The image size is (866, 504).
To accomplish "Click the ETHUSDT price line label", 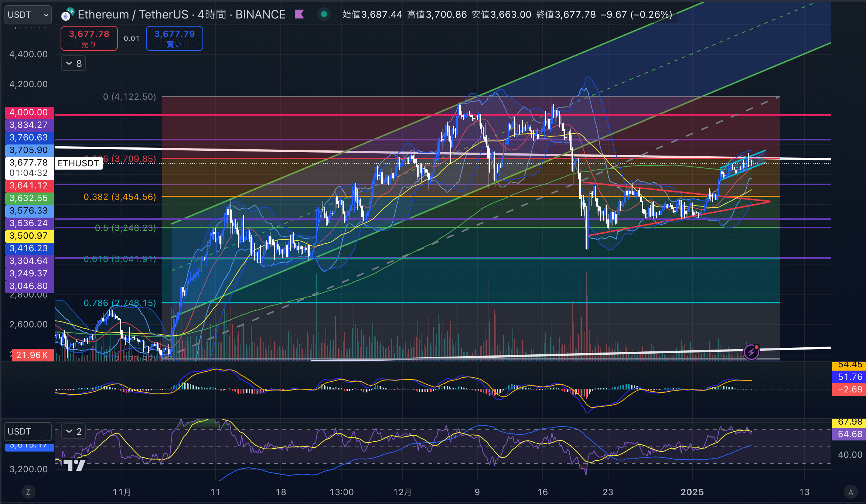I will 78,163.
